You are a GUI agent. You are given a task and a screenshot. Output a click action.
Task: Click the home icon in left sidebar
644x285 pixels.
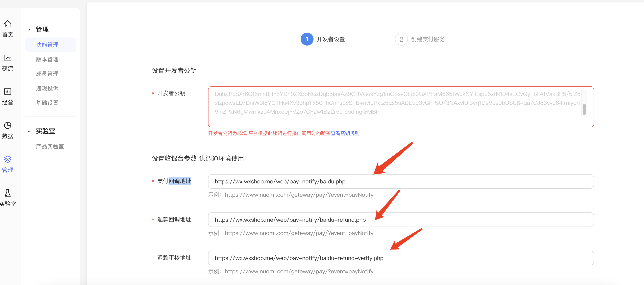coord(8,24)
